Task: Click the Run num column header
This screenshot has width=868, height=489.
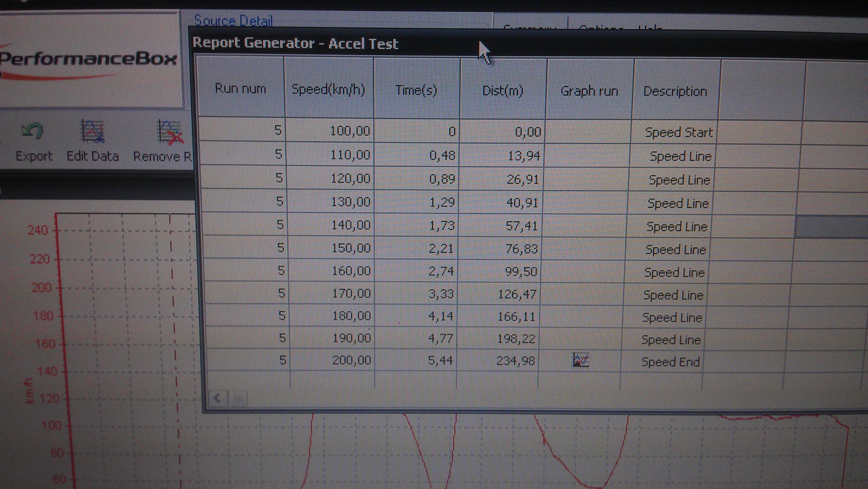Action: tap(240, 88)
